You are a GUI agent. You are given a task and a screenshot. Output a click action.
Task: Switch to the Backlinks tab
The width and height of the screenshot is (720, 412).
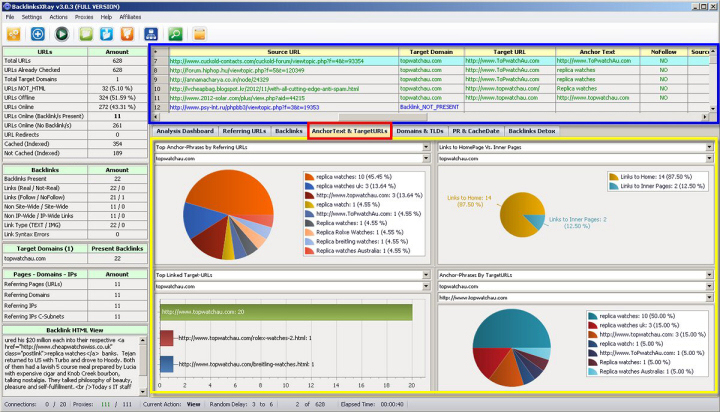pyautogui.click(x=289, y=131)
